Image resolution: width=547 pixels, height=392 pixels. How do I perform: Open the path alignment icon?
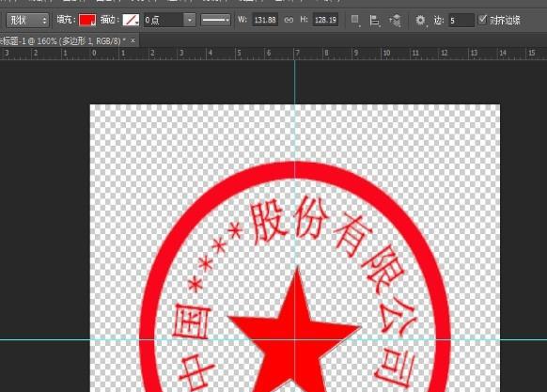coord(374,21)
